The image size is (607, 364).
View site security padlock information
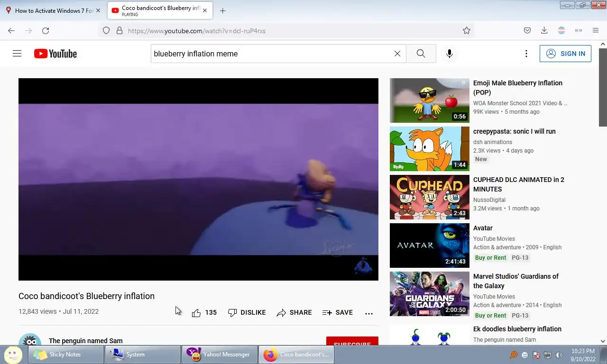pos(120,30)
